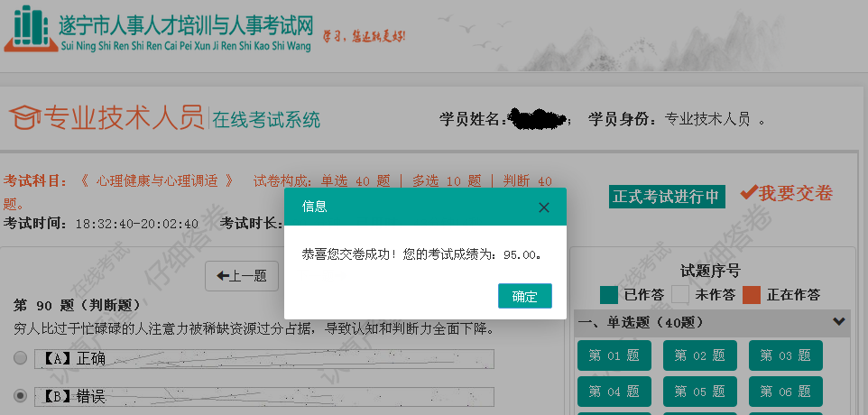Click the 正在作答 orange legend swatch

coord(752,294)
